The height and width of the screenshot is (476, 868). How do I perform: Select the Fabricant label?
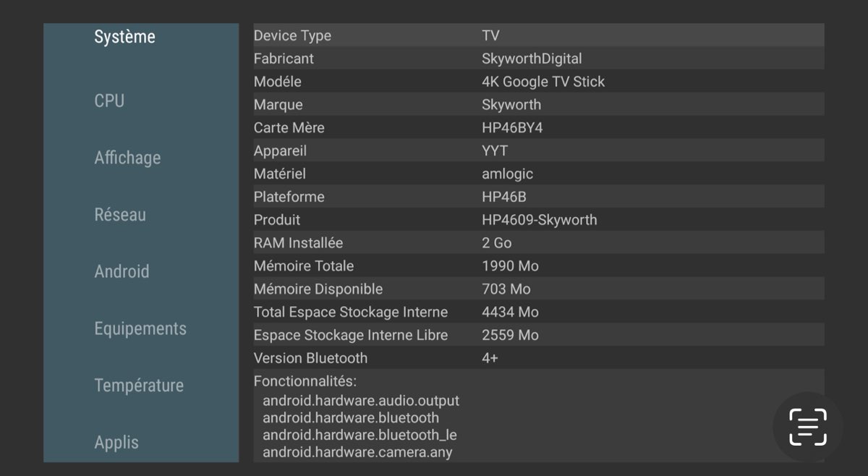point(284,59)
